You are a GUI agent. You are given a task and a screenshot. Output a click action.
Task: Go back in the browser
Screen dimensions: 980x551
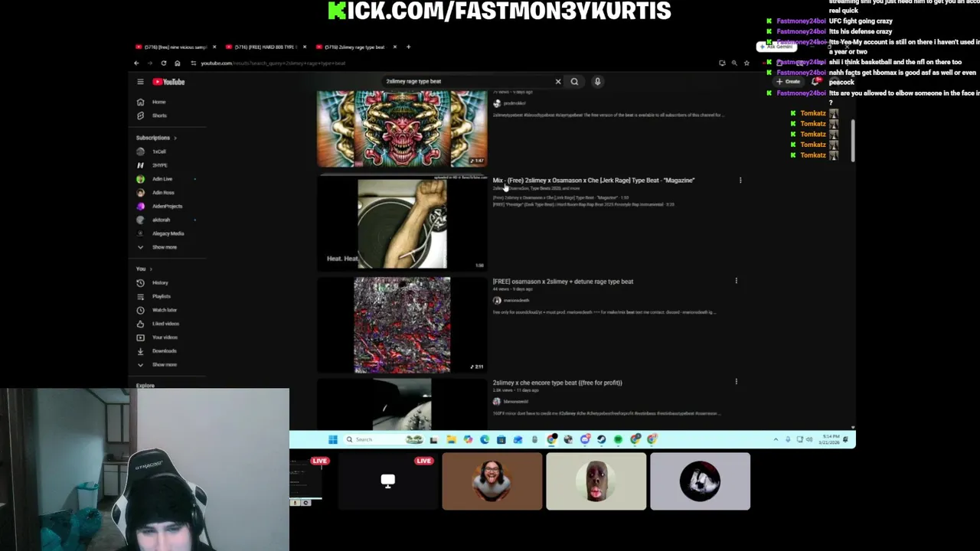(136, 63)
